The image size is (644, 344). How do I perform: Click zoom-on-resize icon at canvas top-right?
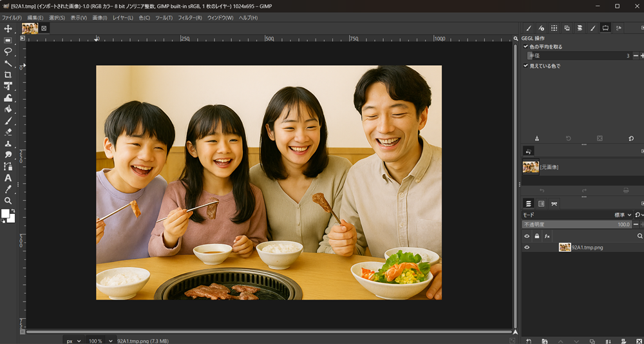[x=515, y=38]
